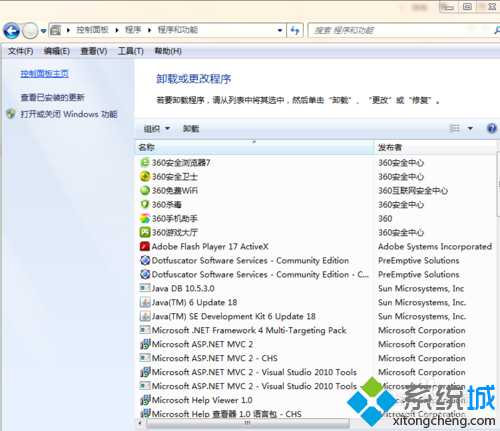
Task: Click Java(TM) SE Development Kit 6 icon
Action: coord(145,316)
